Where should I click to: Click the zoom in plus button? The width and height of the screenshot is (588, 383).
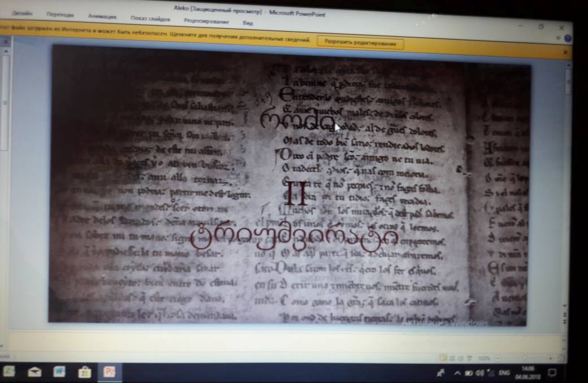coord(551,359)
